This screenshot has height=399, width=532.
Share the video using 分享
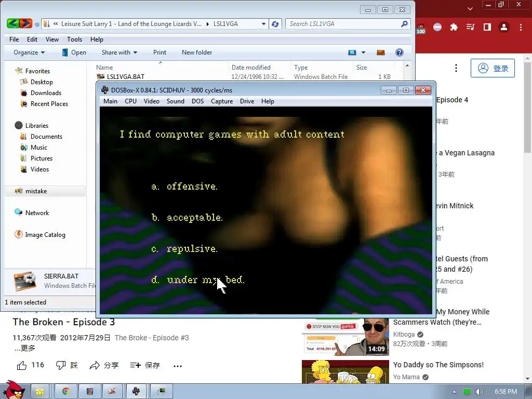click(104, 365)
